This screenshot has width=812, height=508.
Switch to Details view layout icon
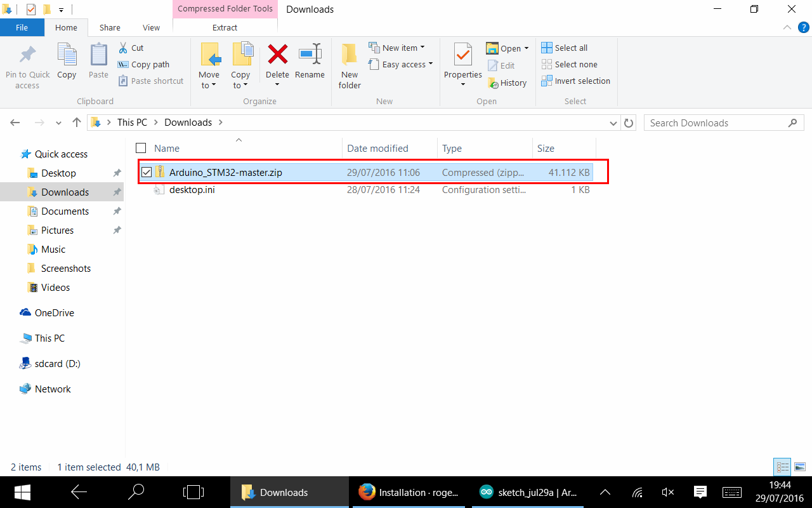pos(783,467)
